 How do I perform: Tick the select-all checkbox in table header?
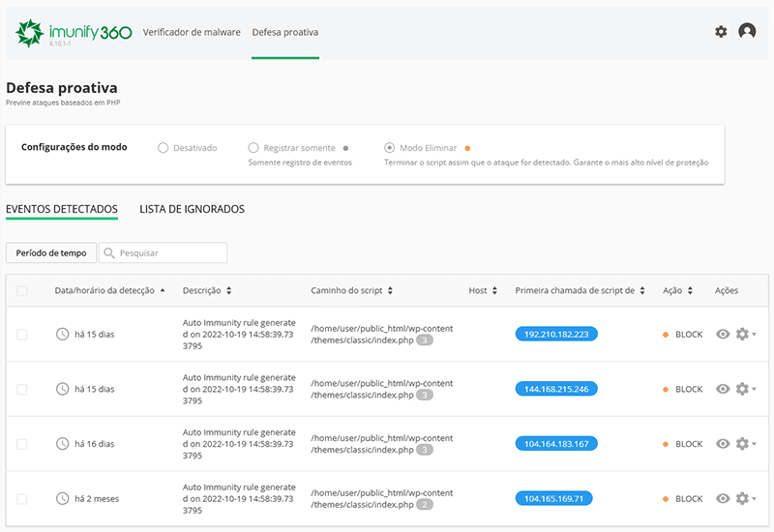pos(21,291)
